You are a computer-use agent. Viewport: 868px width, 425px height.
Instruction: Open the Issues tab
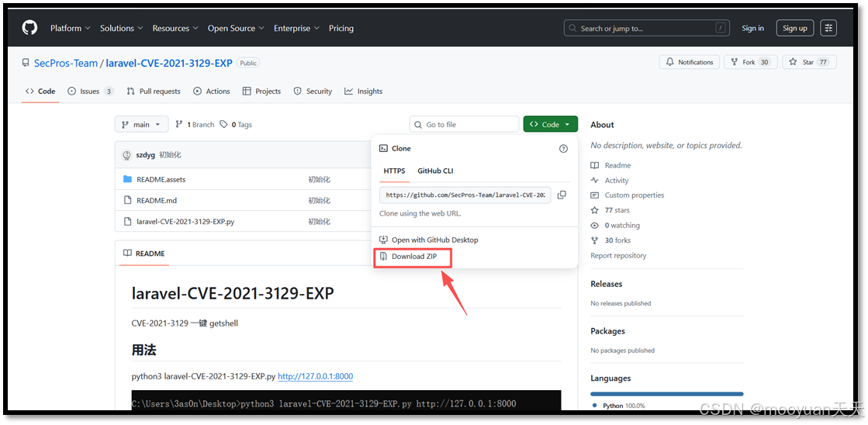click(90, 92)
